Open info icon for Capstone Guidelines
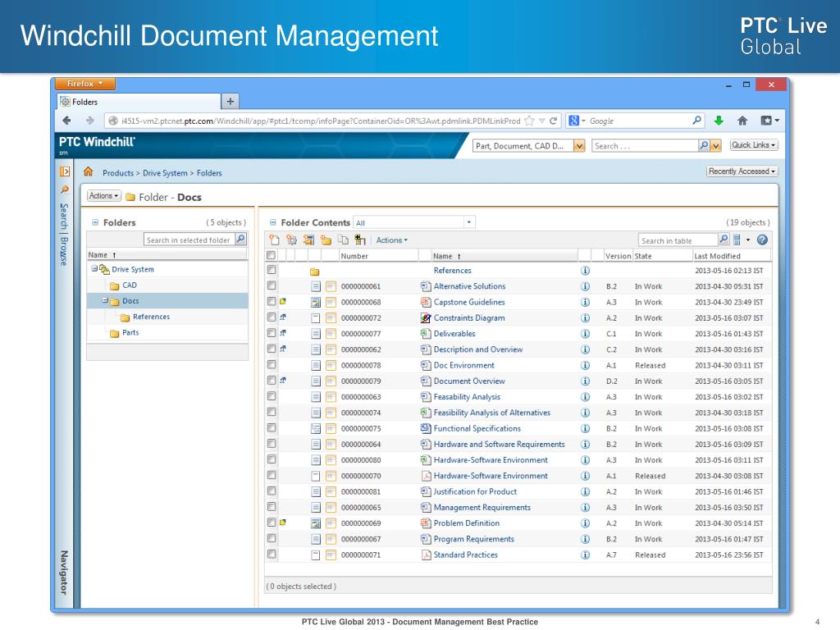 [585, 302]
